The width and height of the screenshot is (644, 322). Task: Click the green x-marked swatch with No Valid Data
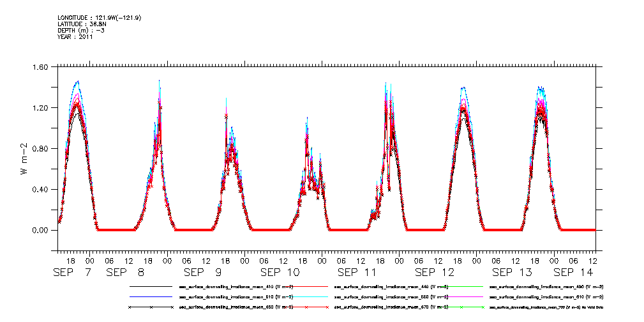[x=463, y=307]
